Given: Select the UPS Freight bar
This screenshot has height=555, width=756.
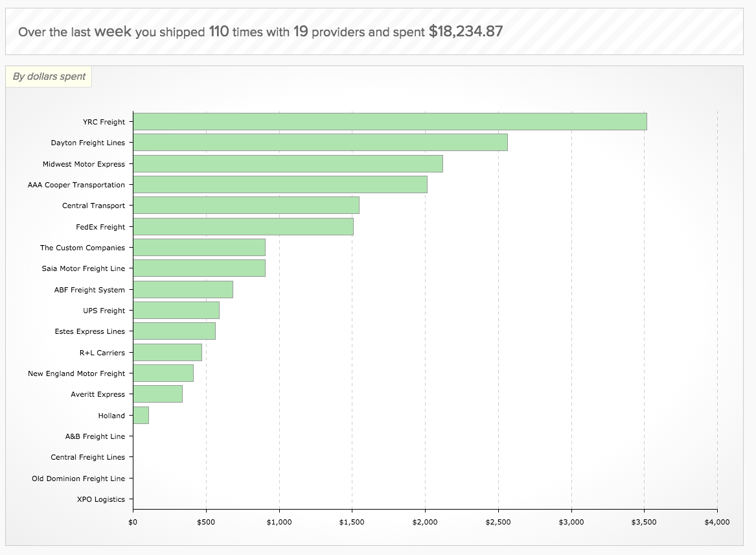Looking at the screenshot, I should click(176, 311).
